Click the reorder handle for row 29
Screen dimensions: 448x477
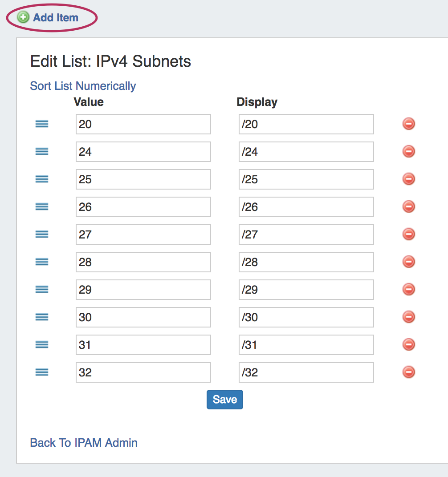pos(42,290)
